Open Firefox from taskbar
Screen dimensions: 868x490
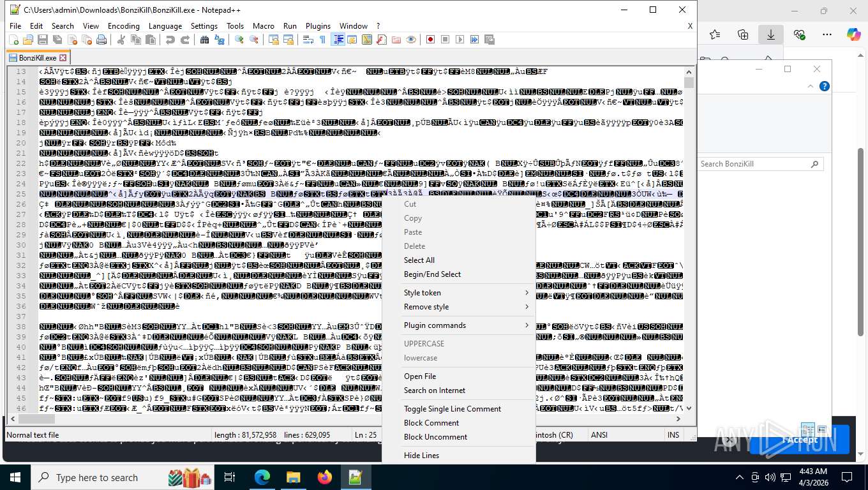point(324,477)
